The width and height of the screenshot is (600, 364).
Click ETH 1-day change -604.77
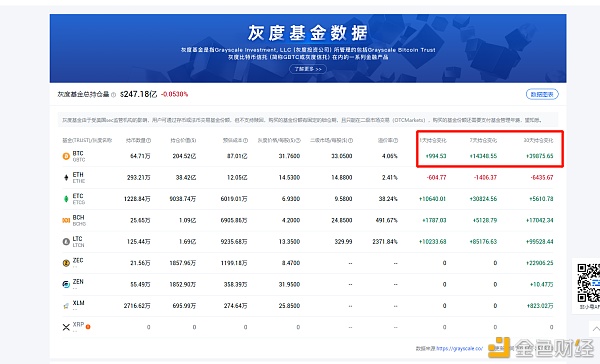point(436,178)
